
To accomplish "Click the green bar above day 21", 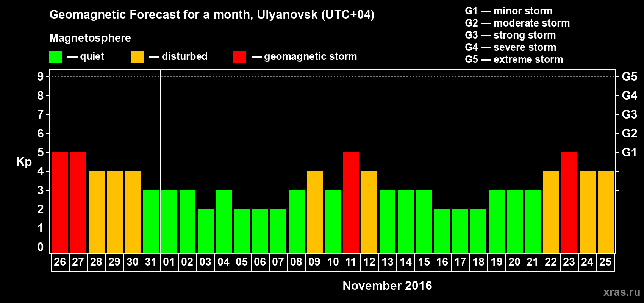I will tap(533, 222).
